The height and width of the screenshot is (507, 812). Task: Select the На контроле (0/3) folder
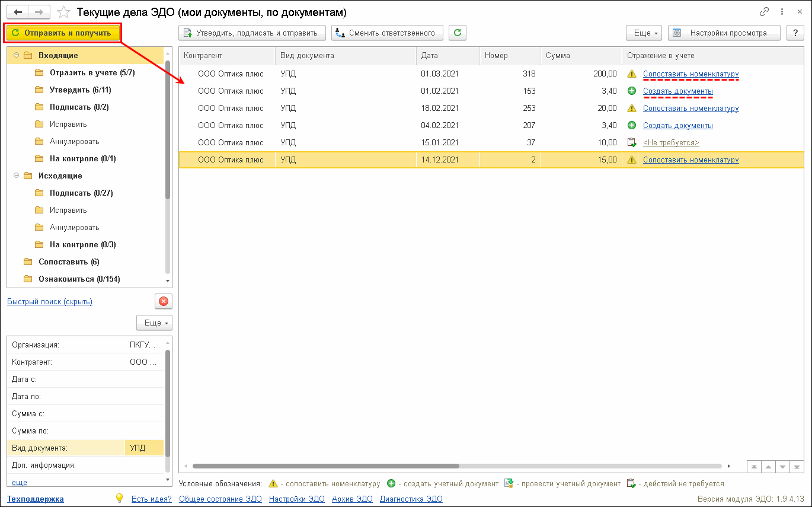pos(83,245)
